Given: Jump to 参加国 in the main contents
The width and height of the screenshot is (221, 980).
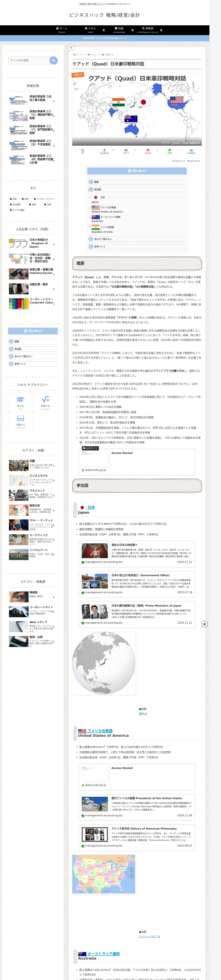Looking at the screenshot, I should point(98,189).
